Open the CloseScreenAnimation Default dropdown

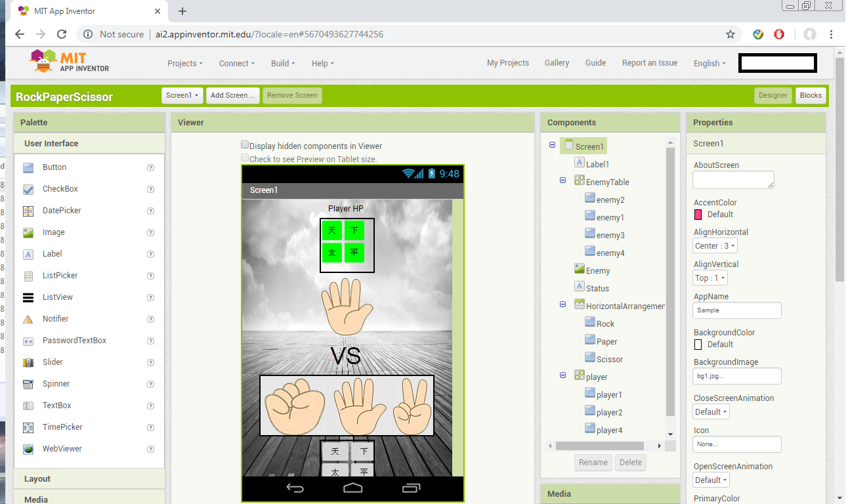pyautogui.click(x=711, y=412)
